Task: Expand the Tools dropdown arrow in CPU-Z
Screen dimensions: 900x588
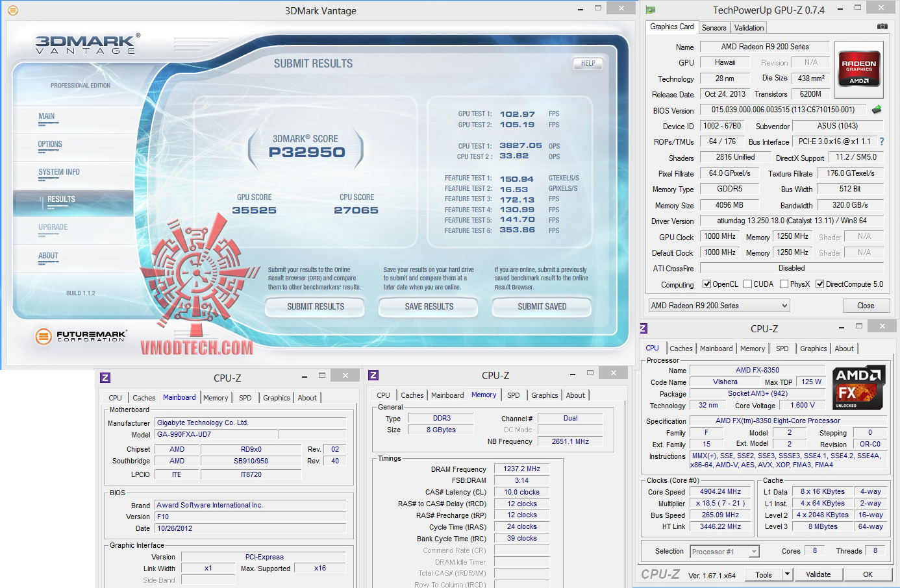Action: pos(787,574)
